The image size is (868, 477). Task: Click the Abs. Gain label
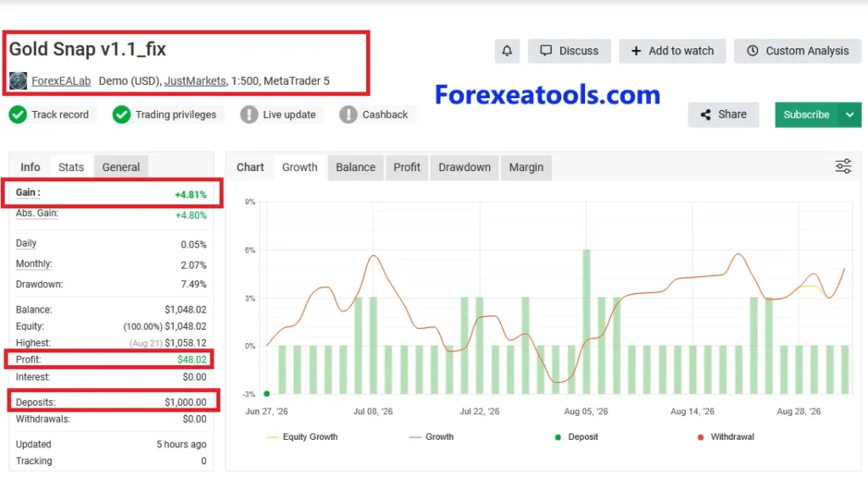(x=36, y=213)
